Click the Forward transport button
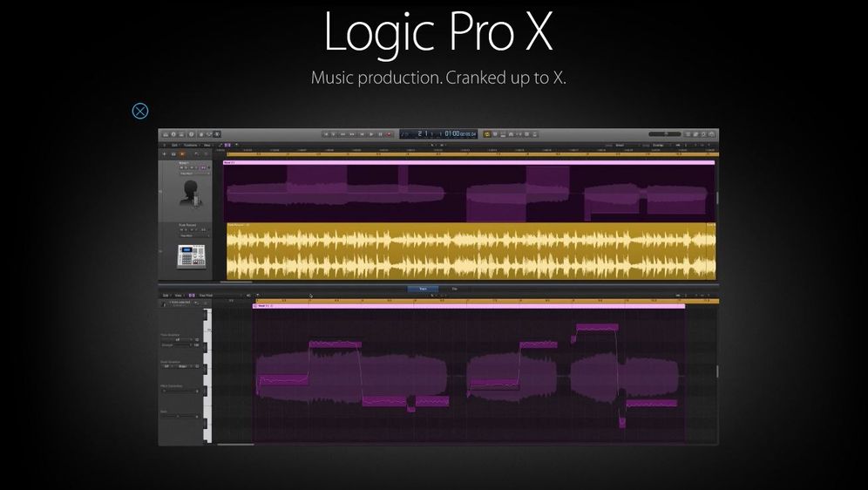The image size is (868, 490). tap(352, 134)
